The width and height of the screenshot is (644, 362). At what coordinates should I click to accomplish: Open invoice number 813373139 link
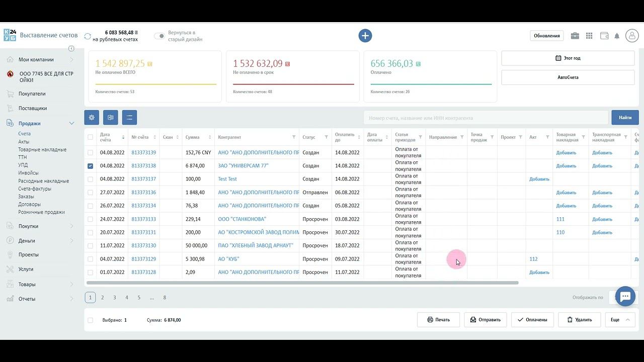[x=143, y=152]
